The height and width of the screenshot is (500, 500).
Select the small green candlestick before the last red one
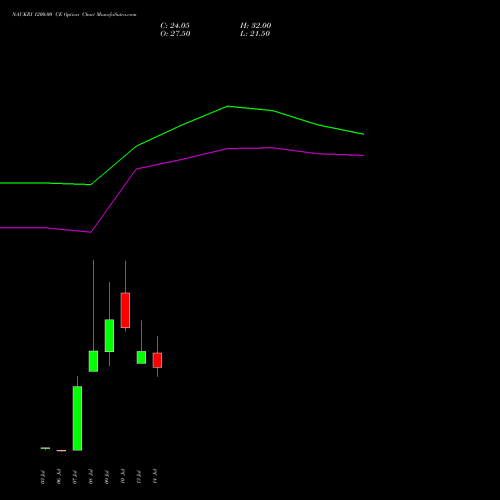click(x=141, y=357)
